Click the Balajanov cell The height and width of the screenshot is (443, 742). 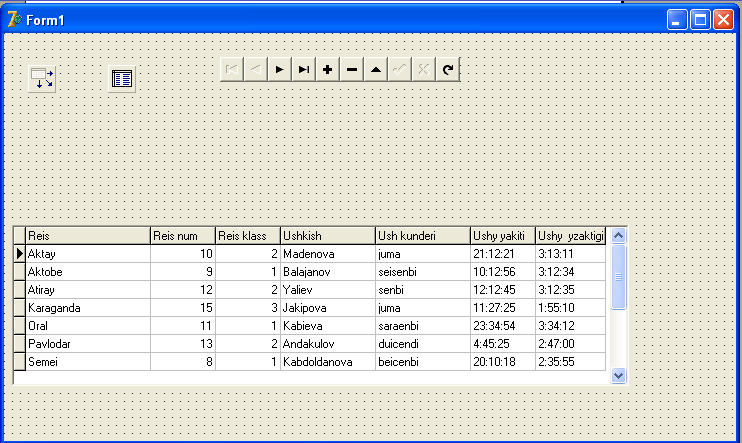[x=328, y=272]
